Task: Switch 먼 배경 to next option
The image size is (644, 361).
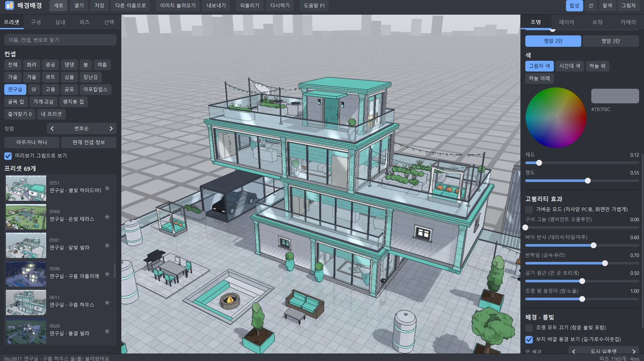Action: 634,351
